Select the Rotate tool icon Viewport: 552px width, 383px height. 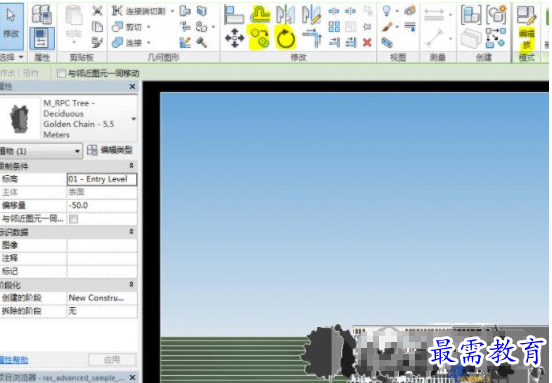[285, 38]
